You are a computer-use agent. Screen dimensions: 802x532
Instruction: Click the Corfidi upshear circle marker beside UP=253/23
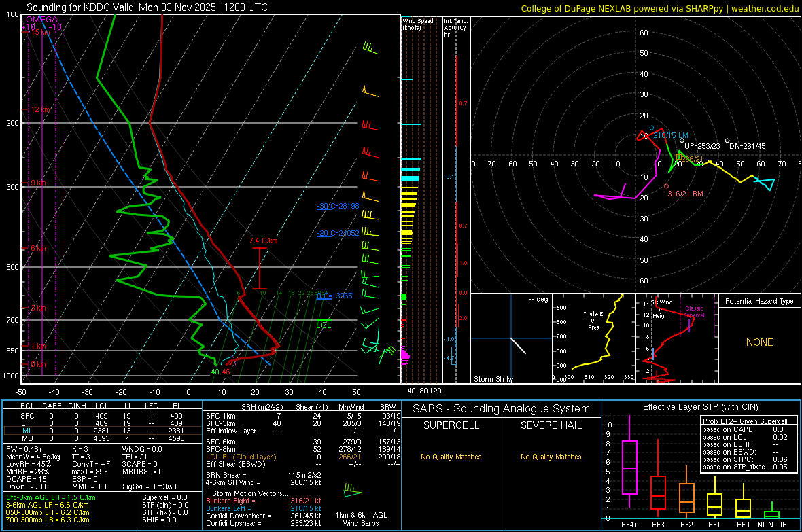coord(682,140)
